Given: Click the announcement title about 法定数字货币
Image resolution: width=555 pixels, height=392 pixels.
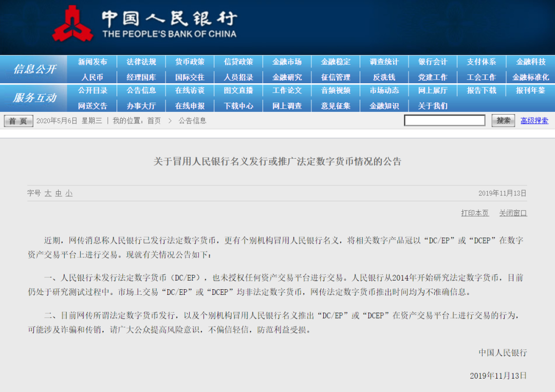Looking at the screenshot, I should point(277,162).
